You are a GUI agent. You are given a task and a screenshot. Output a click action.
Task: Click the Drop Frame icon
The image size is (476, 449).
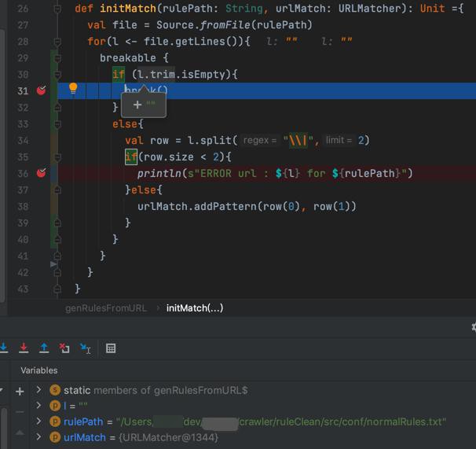pyautogui.click(x=64, y=348)
